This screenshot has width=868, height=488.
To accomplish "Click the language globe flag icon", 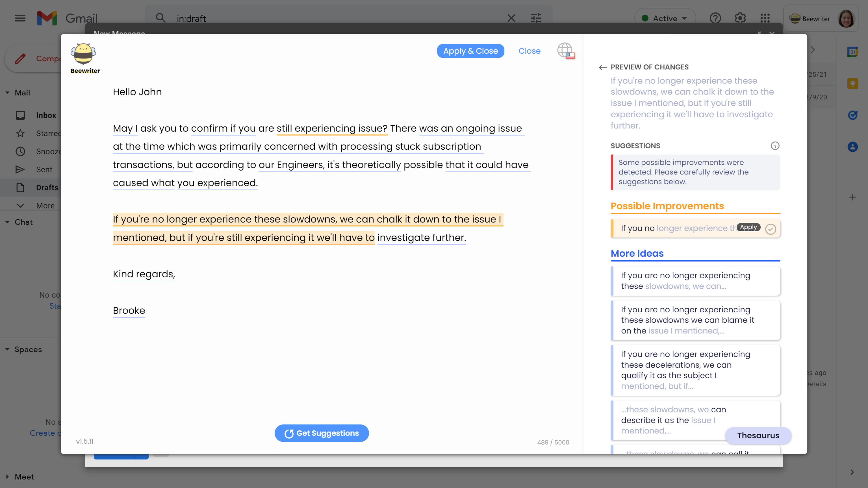I will pyautogui.click(x=565, y=51).
